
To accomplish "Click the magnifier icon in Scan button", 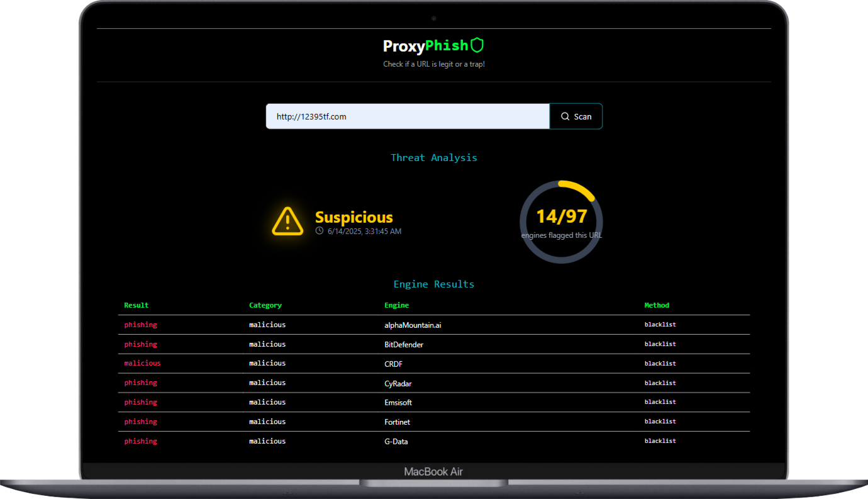I will (565, 116).
